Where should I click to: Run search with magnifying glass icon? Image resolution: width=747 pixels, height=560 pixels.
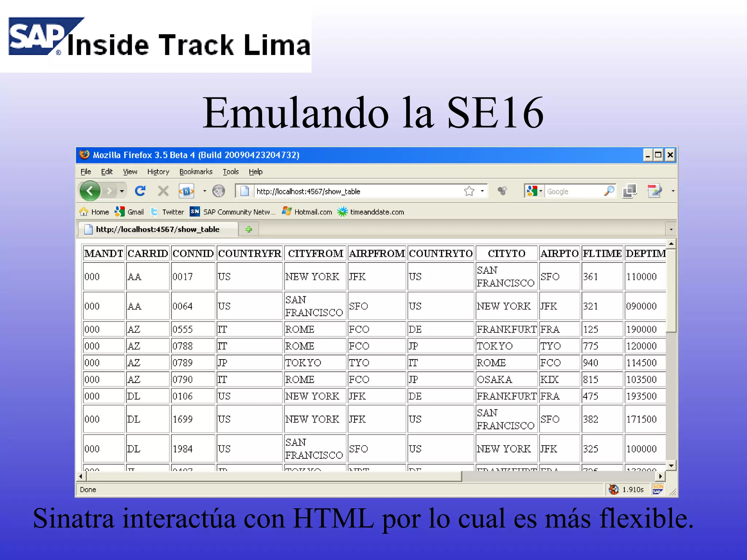click(x=609, y=191)
